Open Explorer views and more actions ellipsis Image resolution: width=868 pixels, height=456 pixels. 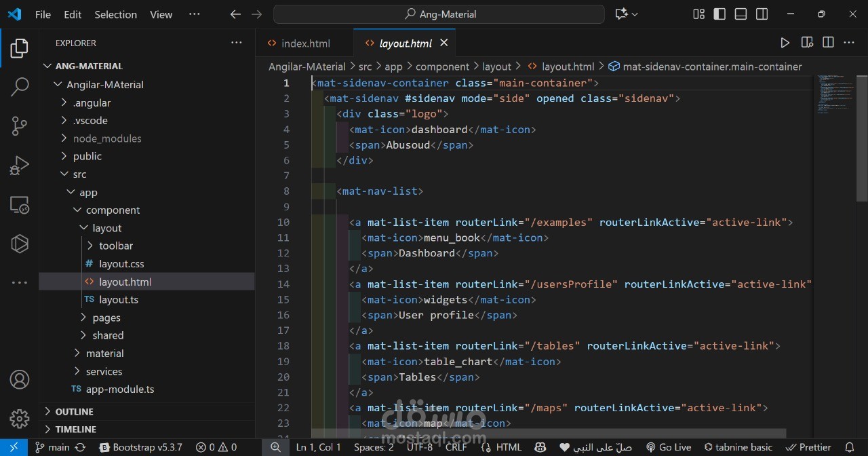237,43
